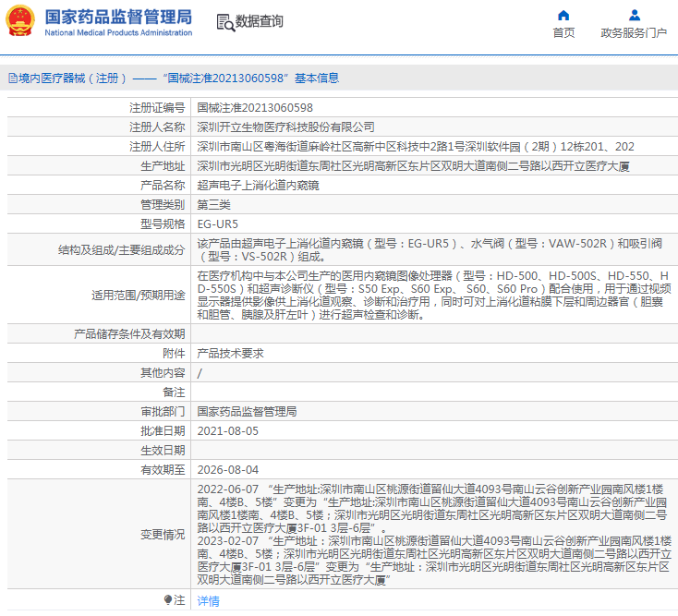
Task: Click the 其他内容 label
Action: click(x=163, y=373)
